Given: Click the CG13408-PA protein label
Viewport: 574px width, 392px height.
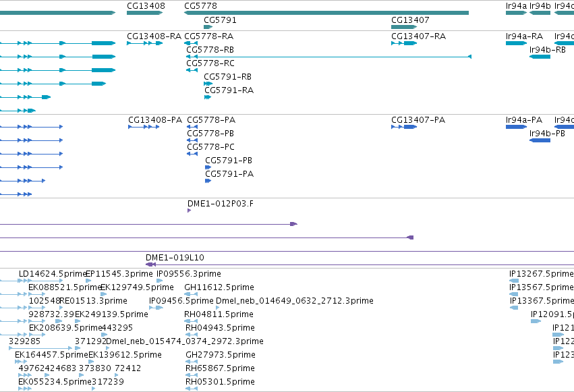Looking at the screenshot, I should pyautogui.click(x=155, y=120).
